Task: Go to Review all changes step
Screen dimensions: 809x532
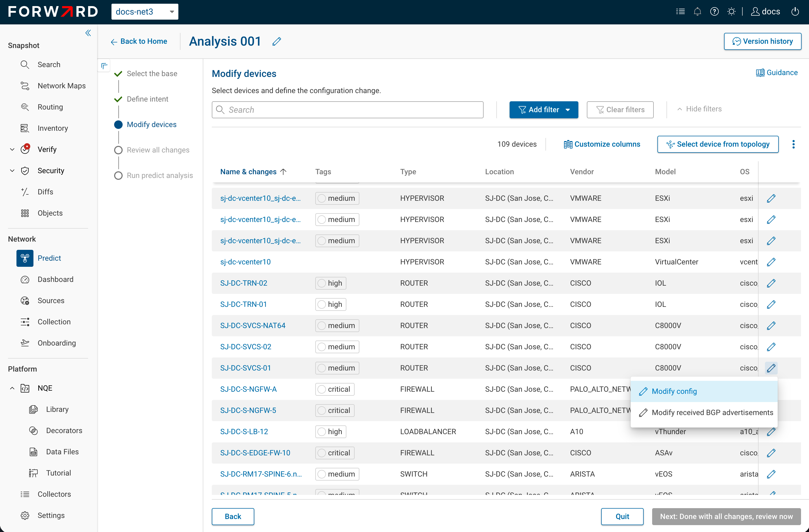Action: [158, 150]
